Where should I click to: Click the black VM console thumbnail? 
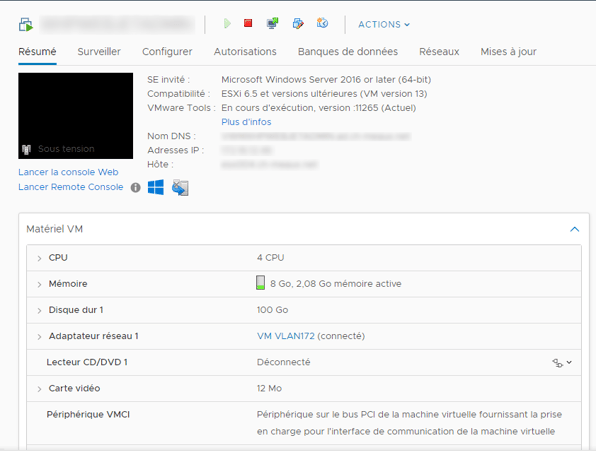click(76, 116)
